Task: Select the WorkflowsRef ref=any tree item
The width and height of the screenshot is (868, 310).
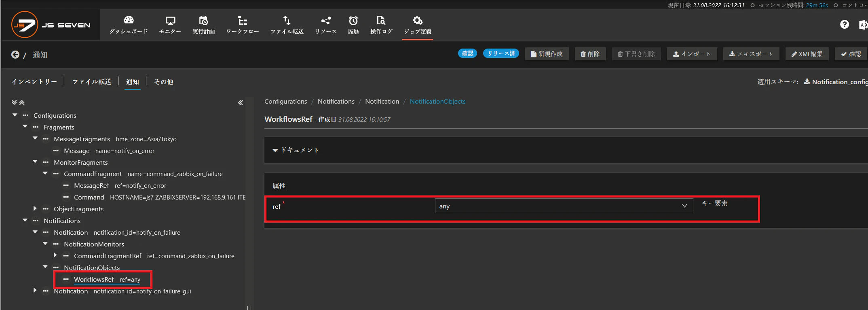Action: (x=107, y=279)
